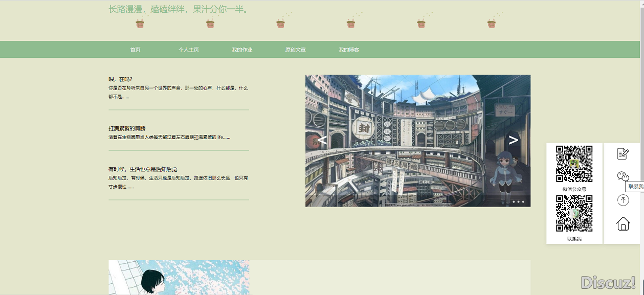Click the 联系我 tooltip beside the WeChat icon
The image size is (644, 295).
[x=635, y=187]
